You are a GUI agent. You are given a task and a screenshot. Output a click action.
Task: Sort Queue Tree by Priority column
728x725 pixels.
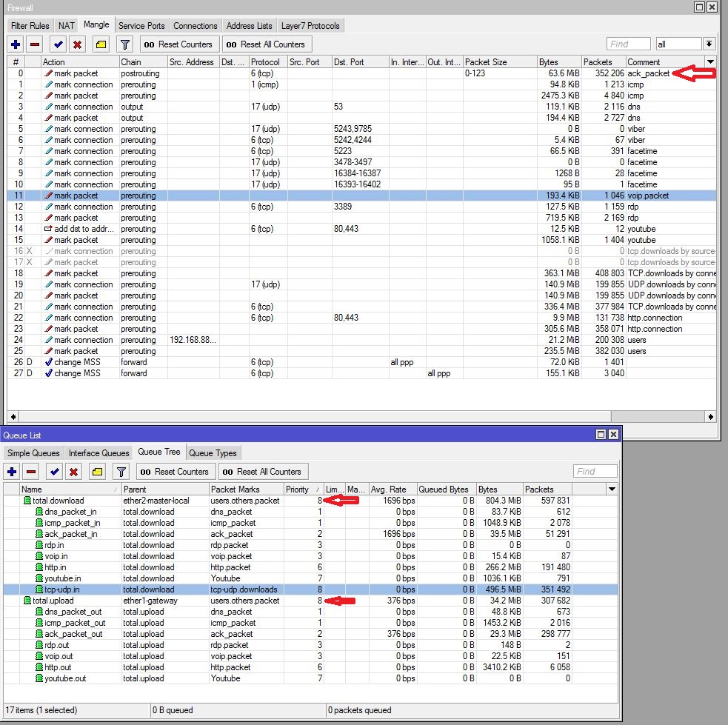pos(303,490)
